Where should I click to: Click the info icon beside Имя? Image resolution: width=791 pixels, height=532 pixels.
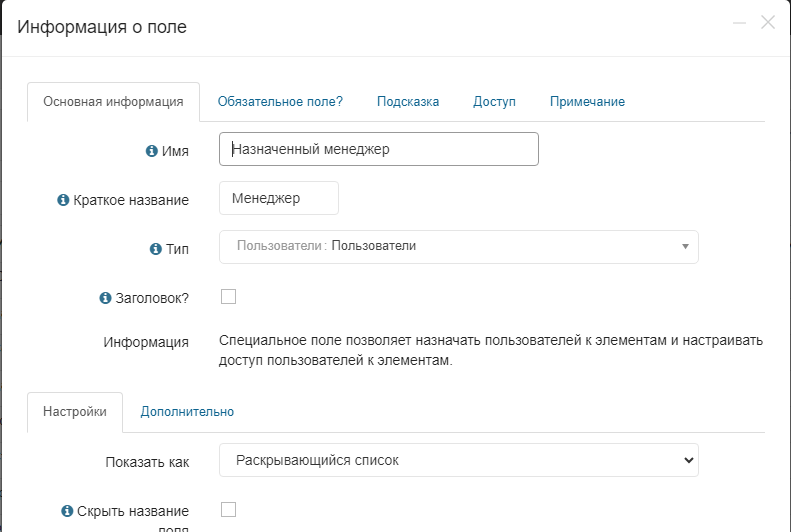tap(151, 151)
